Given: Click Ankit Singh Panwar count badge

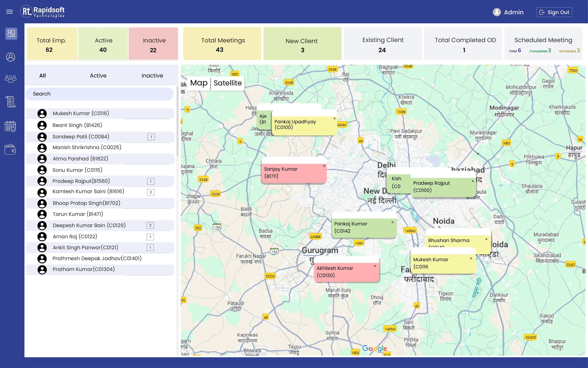Looking at the screenshot, I should coord(150,248).
